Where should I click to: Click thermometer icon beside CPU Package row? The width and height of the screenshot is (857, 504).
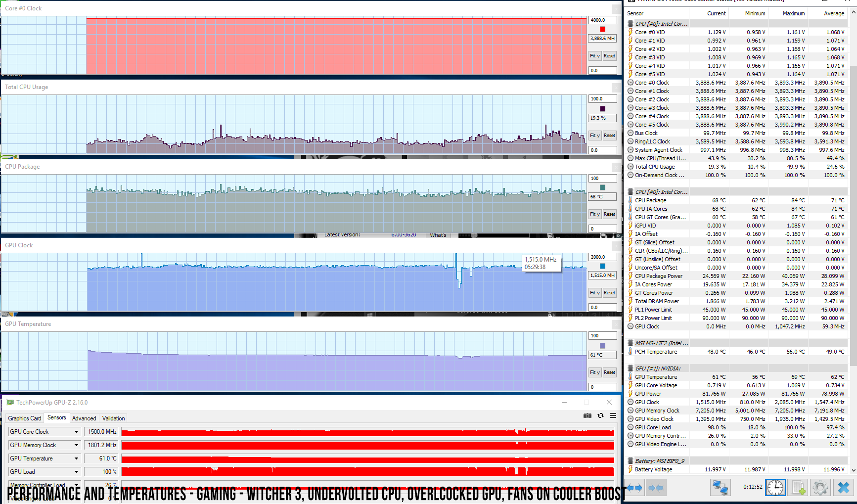coord(631,200)
